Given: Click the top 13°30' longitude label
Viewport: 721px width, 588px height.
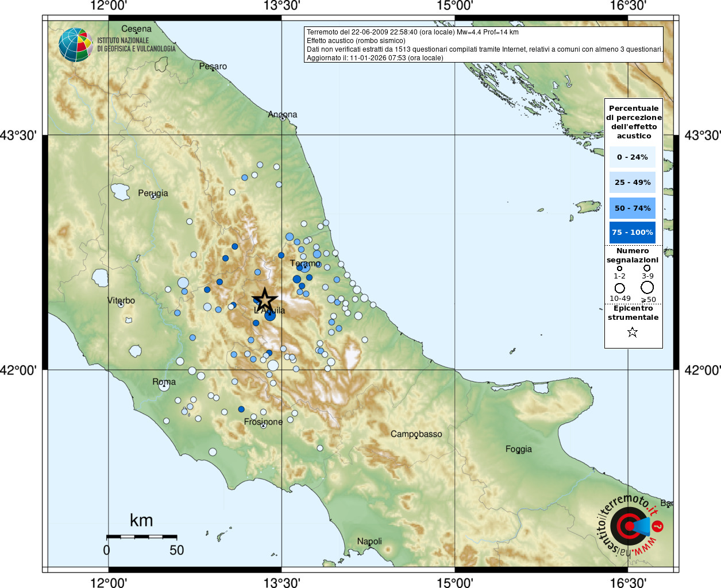Looking at the screenshot, I should click(282, 6).
